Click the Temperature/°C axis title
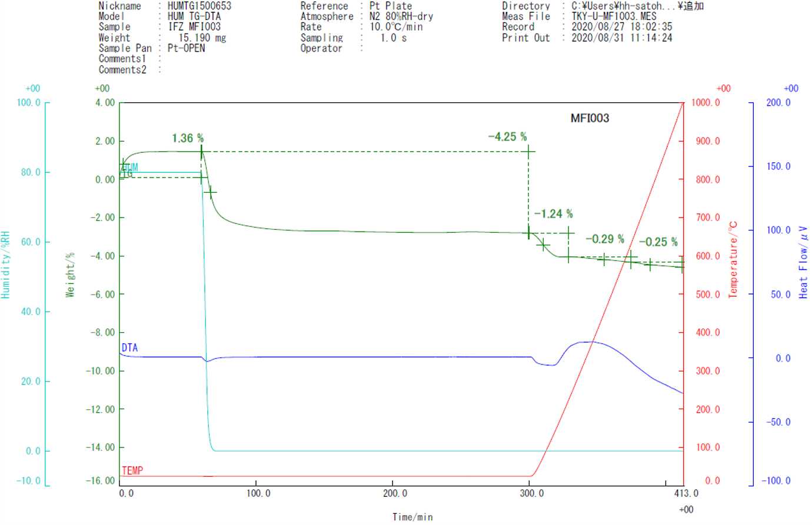The image size is (812, 525). (x=733, y=259)
